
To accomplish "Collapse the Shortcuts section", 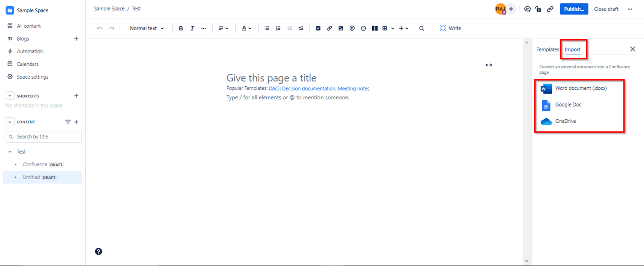I will point(10,96).
